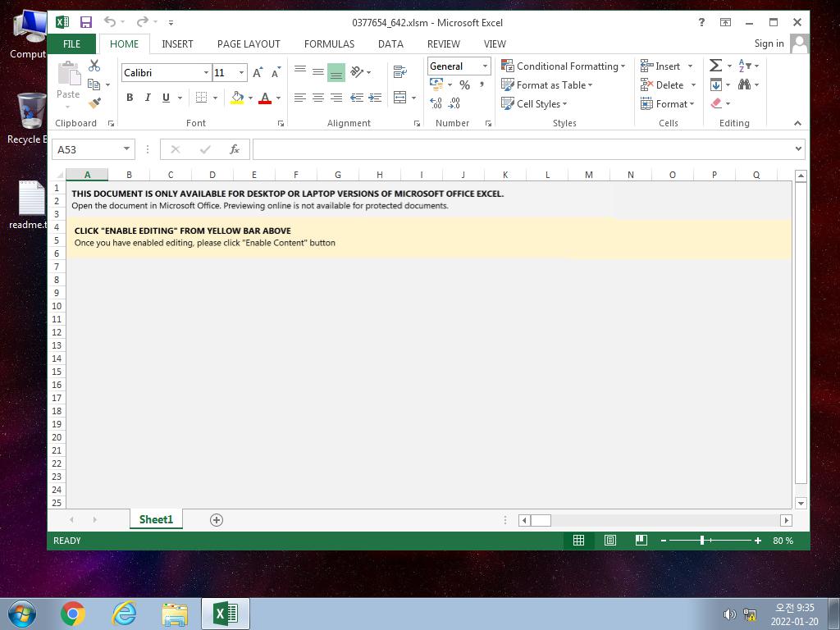Toggle underline formatting

(166, 98)
